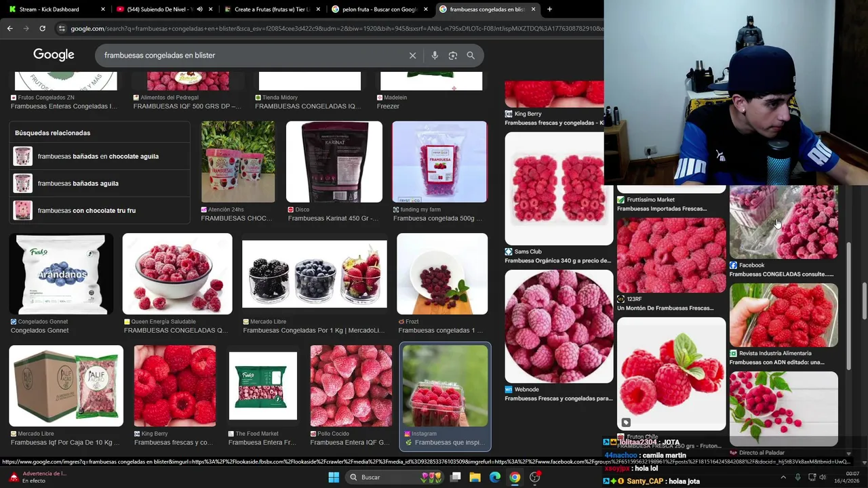Clear the Google search box text
Viewport: 868px width, 488px height.
(412, 56)
